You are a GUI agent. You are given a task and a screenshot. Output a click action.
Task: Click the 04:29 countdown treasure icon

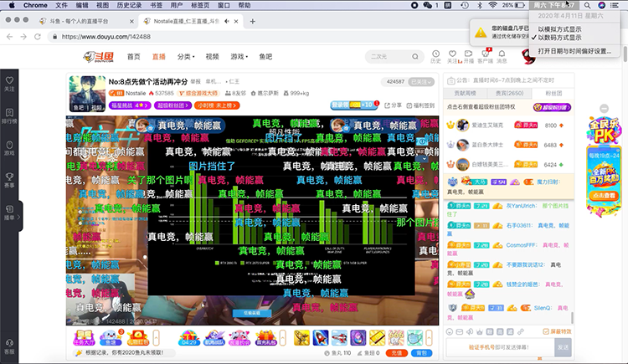(189, 338)
